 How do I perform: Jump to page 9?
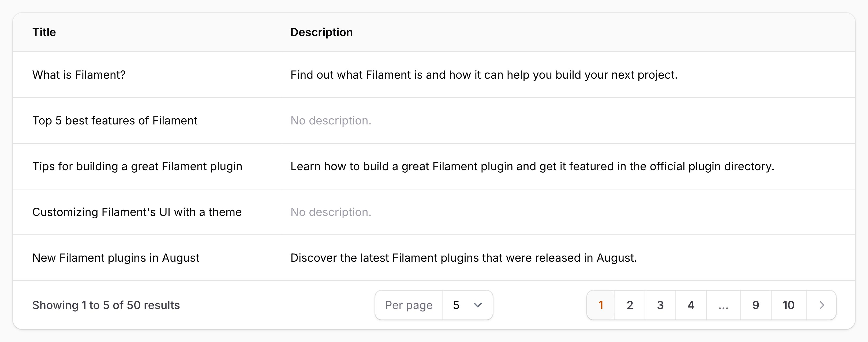tap(755, 305)
